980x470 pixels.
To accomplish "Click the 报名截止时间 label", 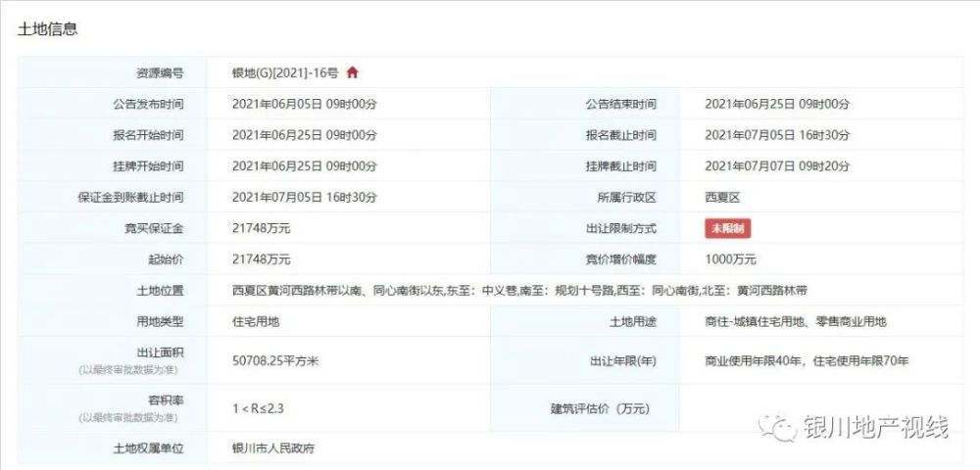I will point(621,135).
